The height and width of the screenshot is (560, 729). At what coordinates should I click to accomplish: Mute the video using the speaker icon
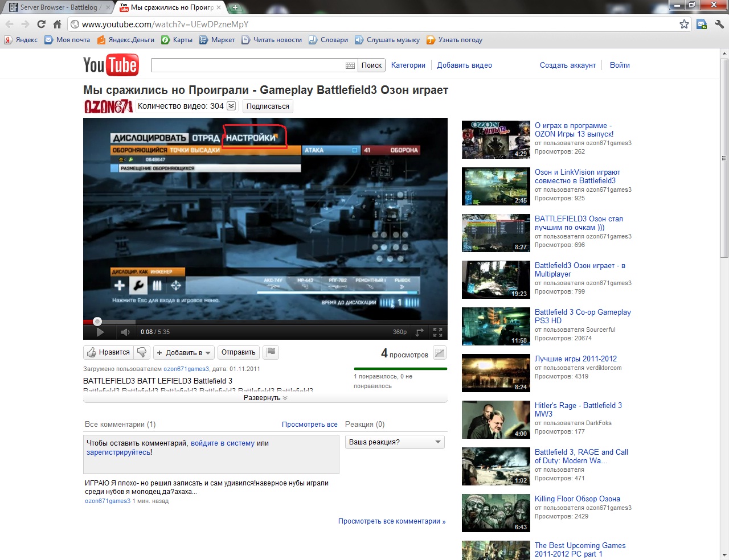point(125,332)
